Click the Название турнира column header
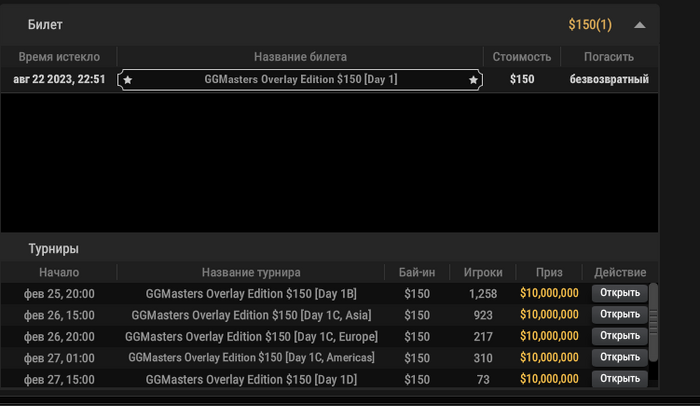The height and width of the screenshot is (406, 700). click(251, 272)
